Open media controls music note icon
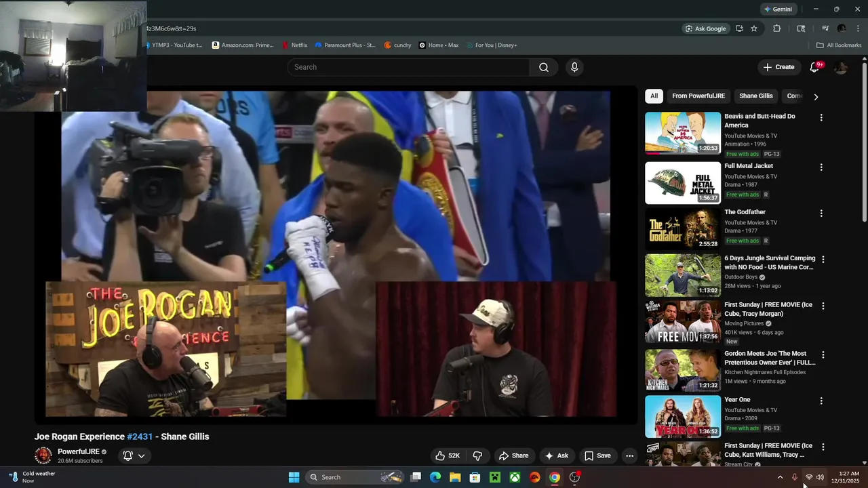868x488 pixels. [825, 28]
